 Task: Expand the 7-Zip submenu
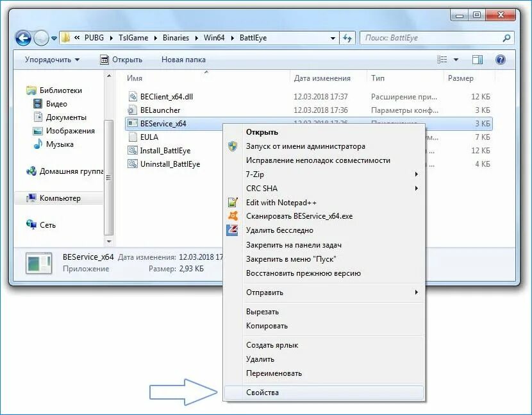coord(324,174)
